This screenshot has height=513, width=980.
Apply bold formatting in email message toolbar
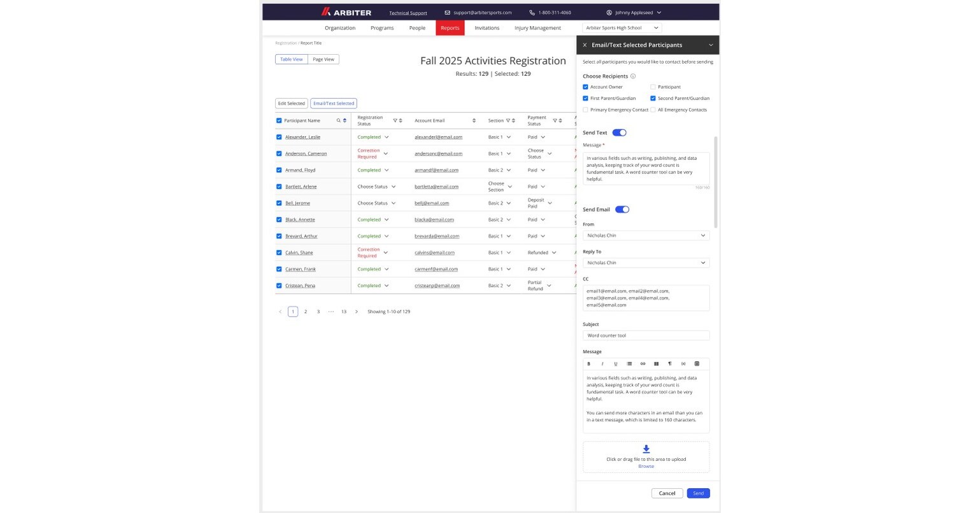click(588, 364)
